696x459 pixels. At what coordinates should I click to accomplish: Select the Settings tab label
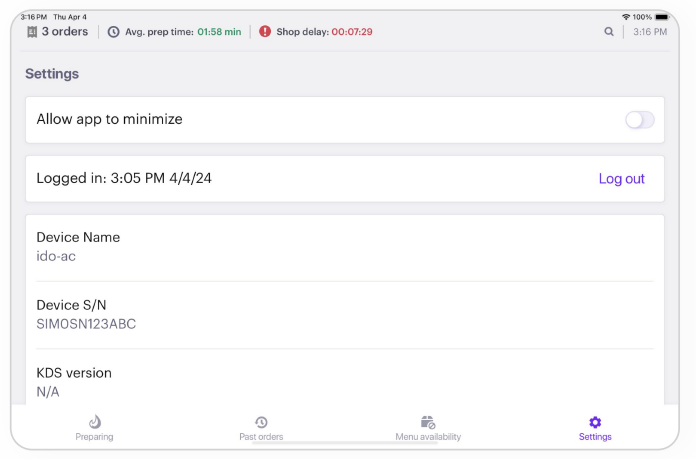click(595, 437)
